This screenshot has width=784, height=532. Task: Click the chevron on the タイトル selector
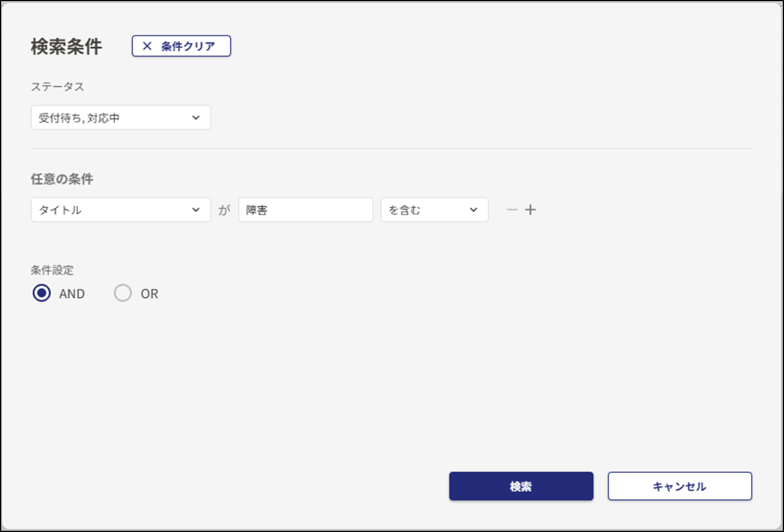[x=197, y=210]
